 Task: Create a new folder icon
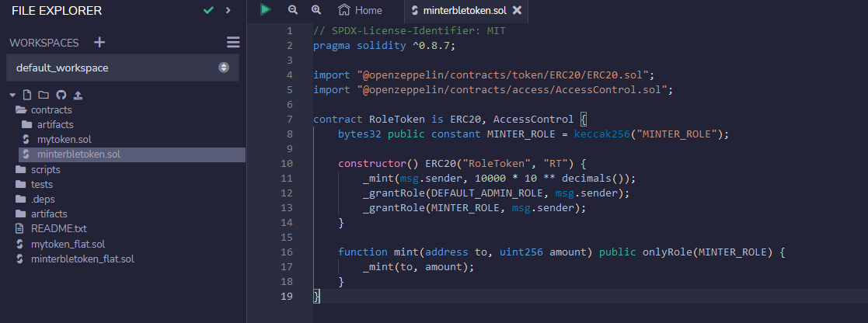(44, 96)
